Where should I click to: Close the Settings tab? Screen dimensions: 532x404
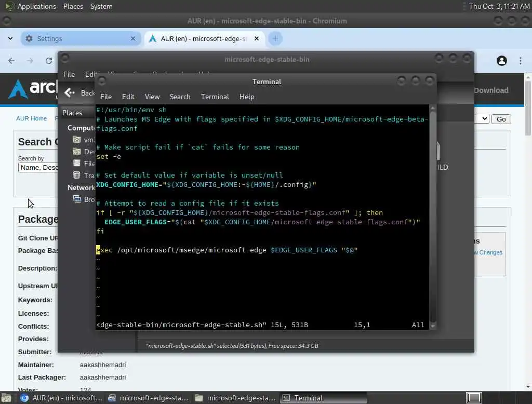(133, 38)
